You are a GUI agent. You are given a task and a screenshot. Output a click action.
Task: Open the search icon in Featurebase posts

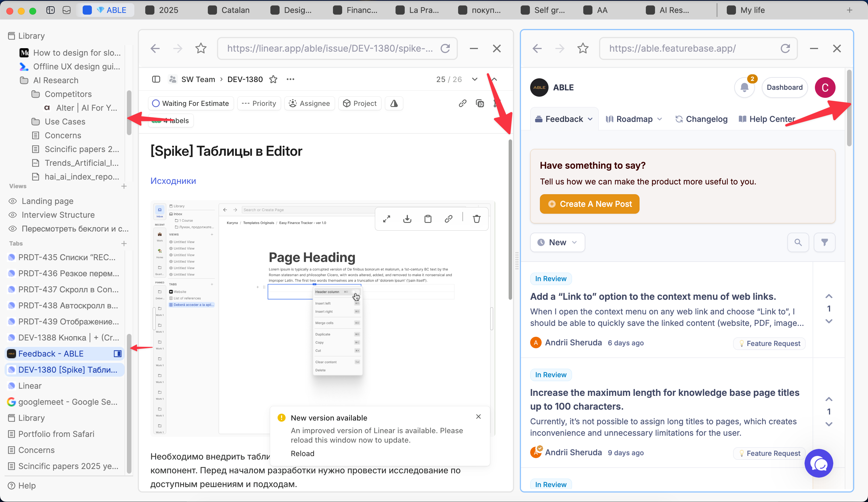(x=798, y=242)
